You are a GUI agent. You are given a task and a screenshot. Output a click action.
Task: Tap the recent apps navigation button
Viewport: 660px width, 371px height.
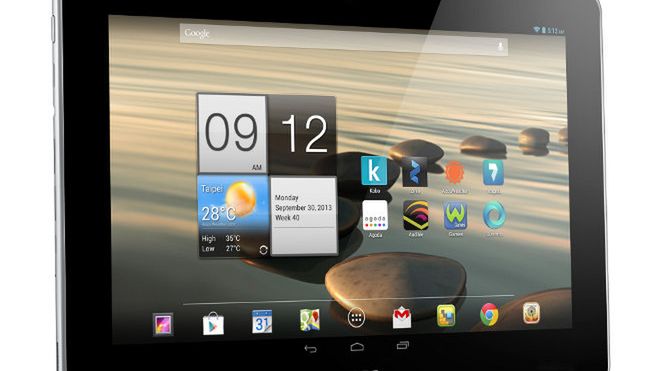coord(403,345)
